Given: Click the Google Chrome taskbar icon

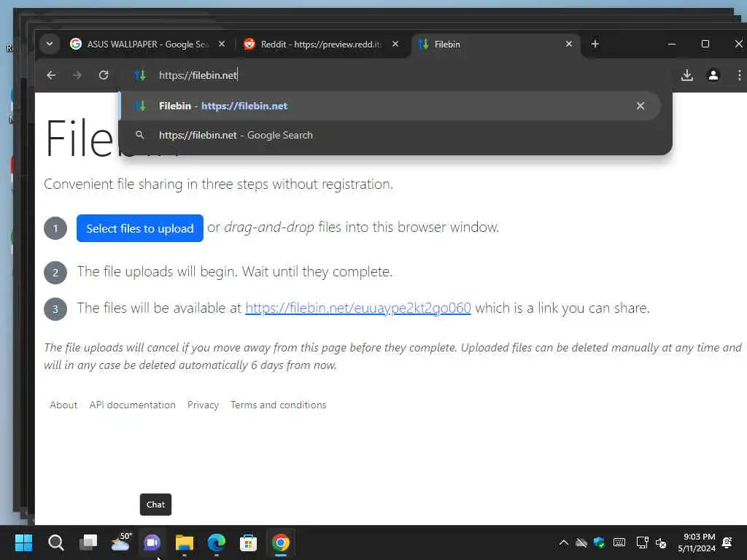Looking at the screenshot, I should click(281, 542).
